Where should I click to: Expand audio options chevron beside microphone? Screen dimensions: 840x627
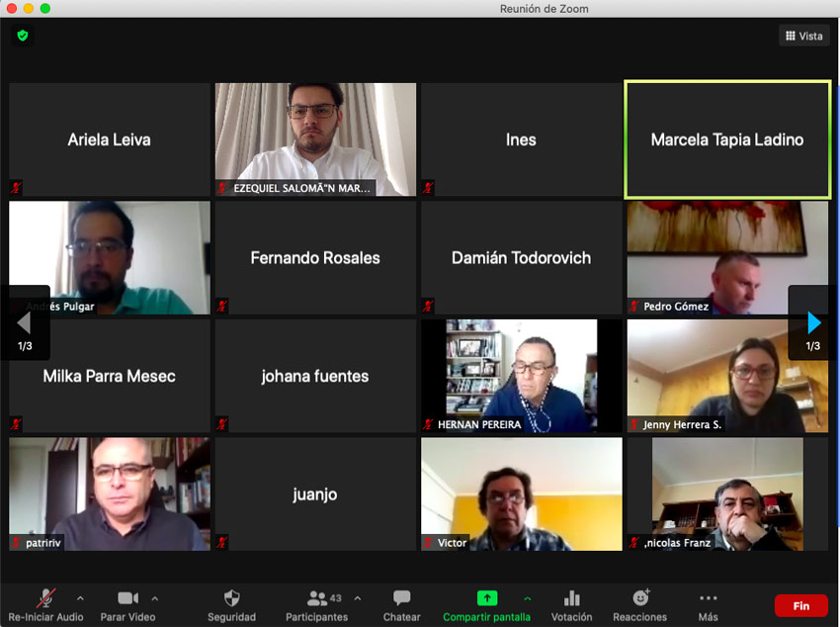80,598
